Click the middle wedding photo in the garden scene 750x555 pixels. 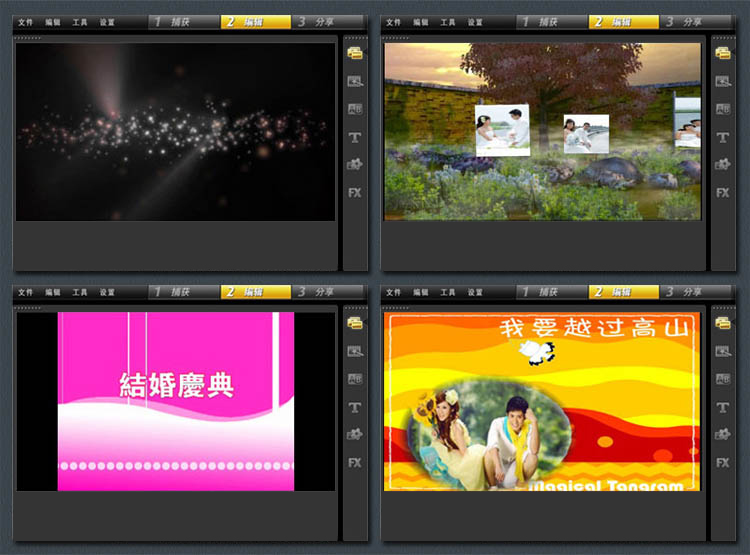[586, 134]
